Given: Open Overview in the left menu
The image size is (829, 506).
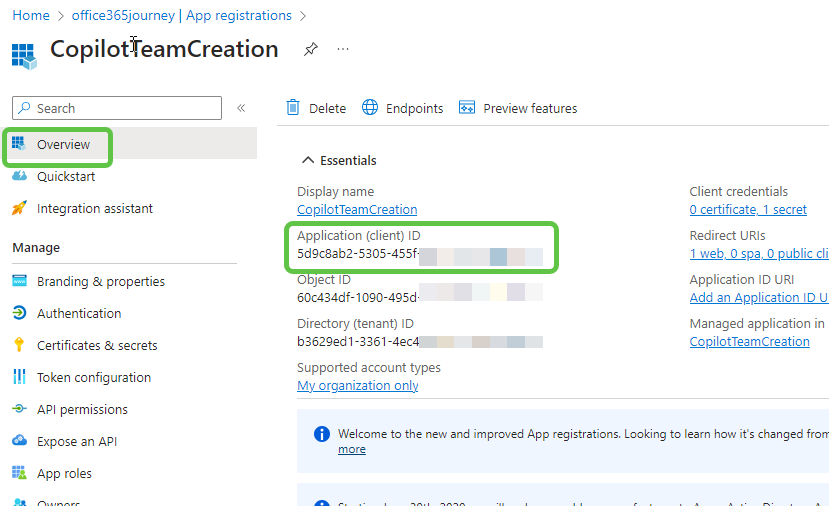Looking at the screenshot, I should pyautogui.click(x=63, y=144).
